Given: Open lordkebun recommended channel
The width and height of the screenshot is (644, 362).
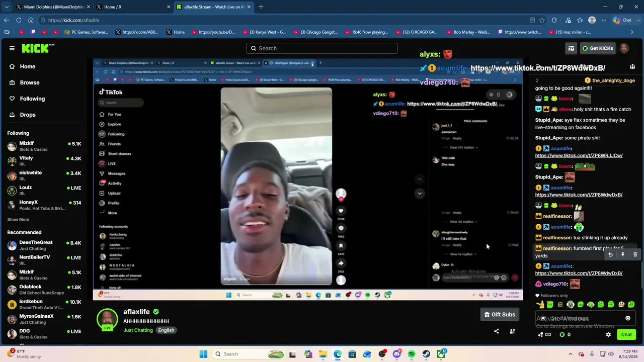Looking at the screenshot, I should [44, 304].
